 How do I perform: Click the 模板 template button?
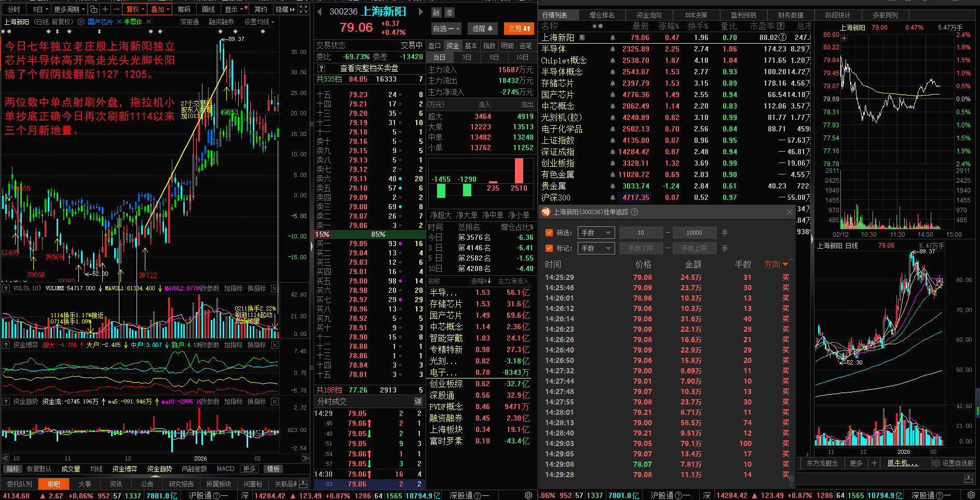click(274, 469)
